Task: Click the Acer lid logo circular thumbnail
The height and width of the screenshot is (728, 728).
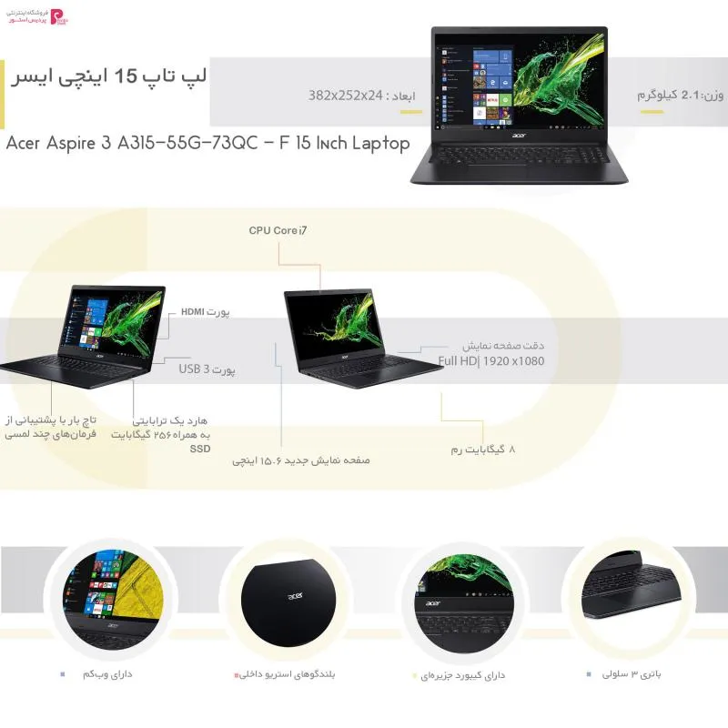Action: (288, 602)
